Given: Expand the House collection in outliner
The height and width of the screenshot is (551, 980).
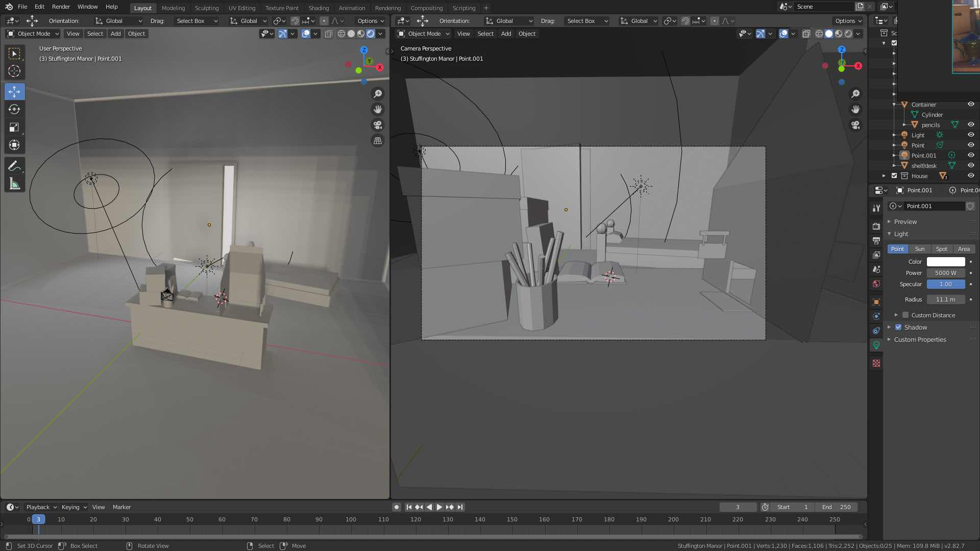Looking at the screenshot, I should tap(884, 176).
